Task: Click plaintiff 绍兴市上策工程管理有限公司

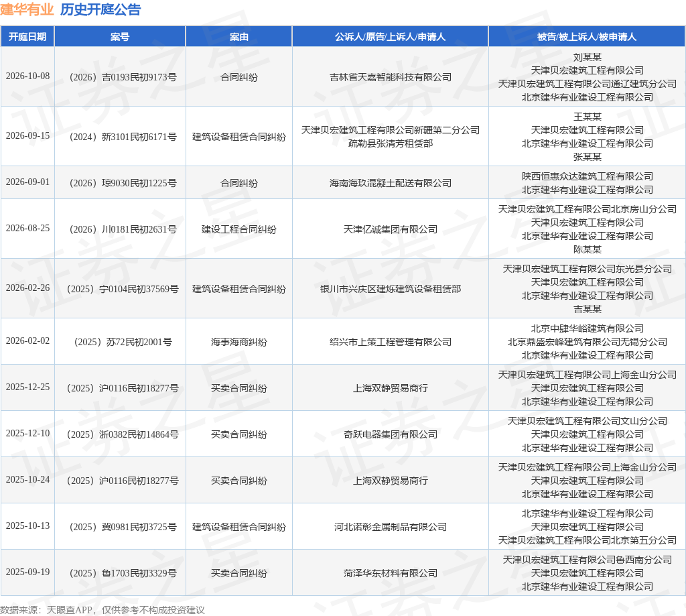Action: point(391,342)
